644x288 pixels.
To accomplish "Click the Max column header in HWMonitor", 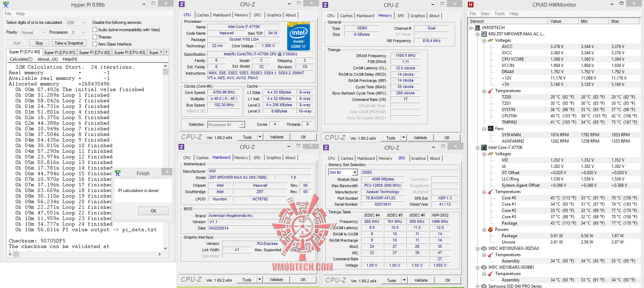I will 624,21.
